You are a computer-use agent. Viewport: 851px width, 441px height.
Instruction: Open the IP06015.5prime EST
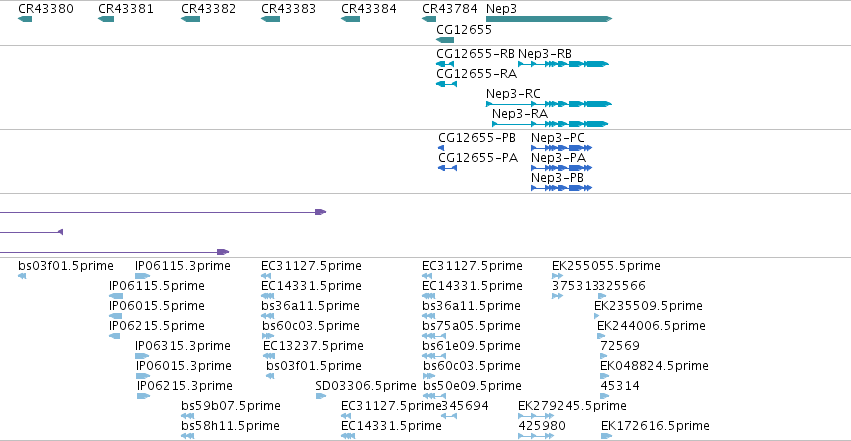[116, 316]
